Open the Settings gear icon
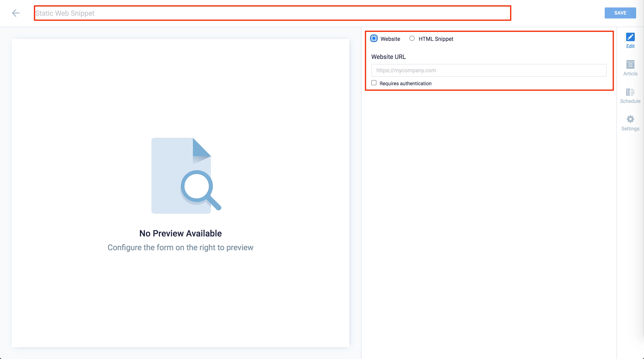 630,119
